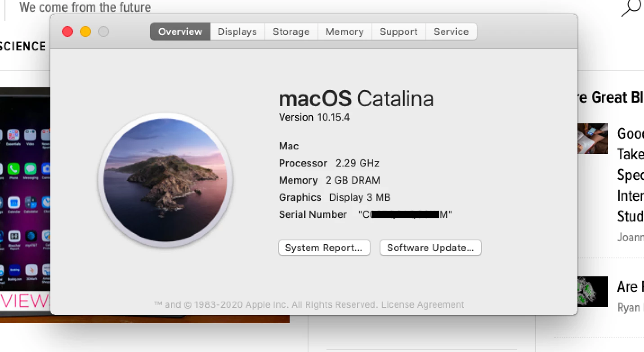Open second blog article dark thumbnail
Image resolution: width=644 pixels, height=352 pixels.
click(592, 292)
